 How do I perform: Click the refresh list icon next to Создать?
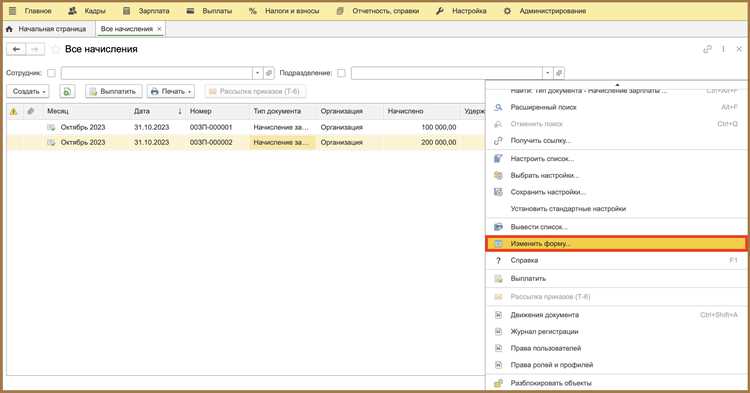tap(67, 91)
